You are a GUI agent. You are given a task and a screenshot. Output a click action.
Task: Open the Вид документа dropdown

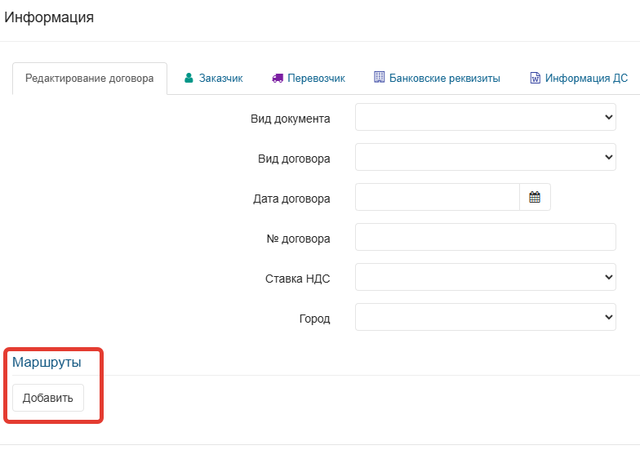pos(485,117)
